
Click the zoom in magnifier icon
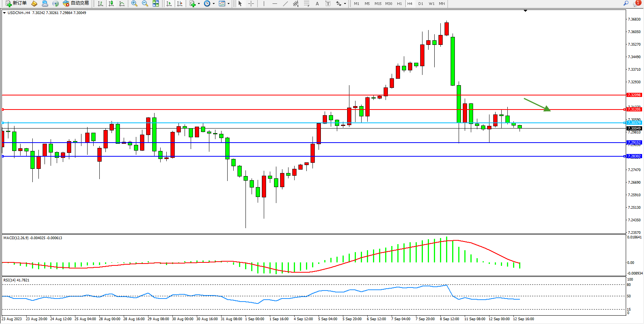(x=134, y=3)
